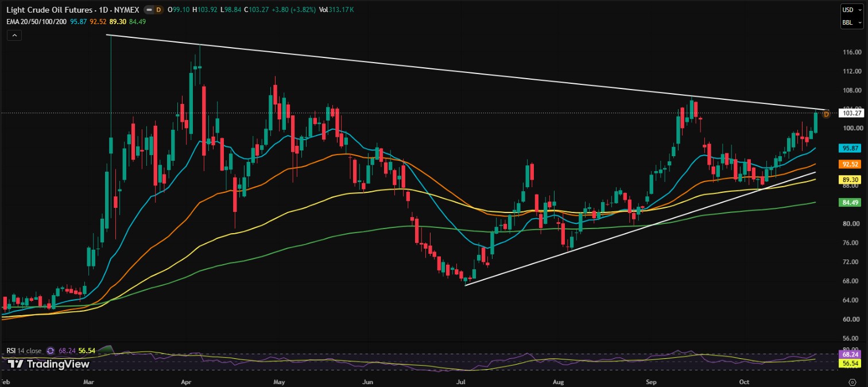Screen dimensions: 868x387
Task: Click the Jul label on the time axis
Action: click(460, 381)
